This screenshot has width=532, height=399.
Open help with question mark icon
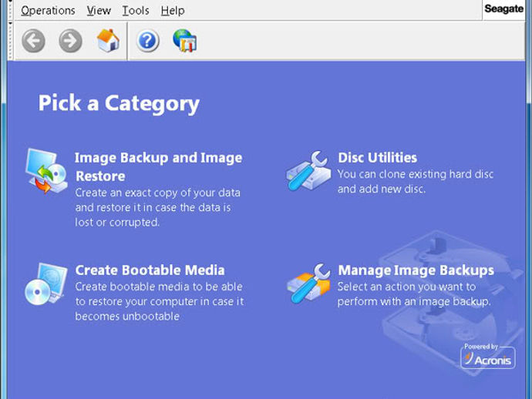point(147,41)
